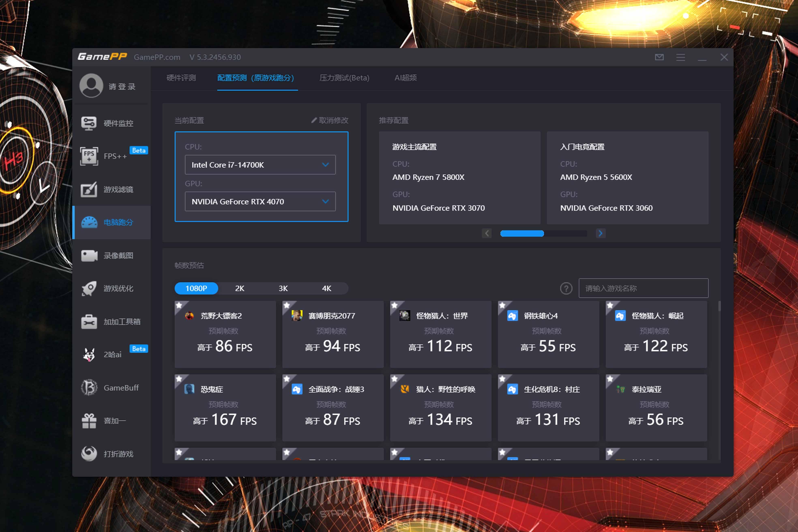Open the 2哈ai husky icon

tap(89, 355)
